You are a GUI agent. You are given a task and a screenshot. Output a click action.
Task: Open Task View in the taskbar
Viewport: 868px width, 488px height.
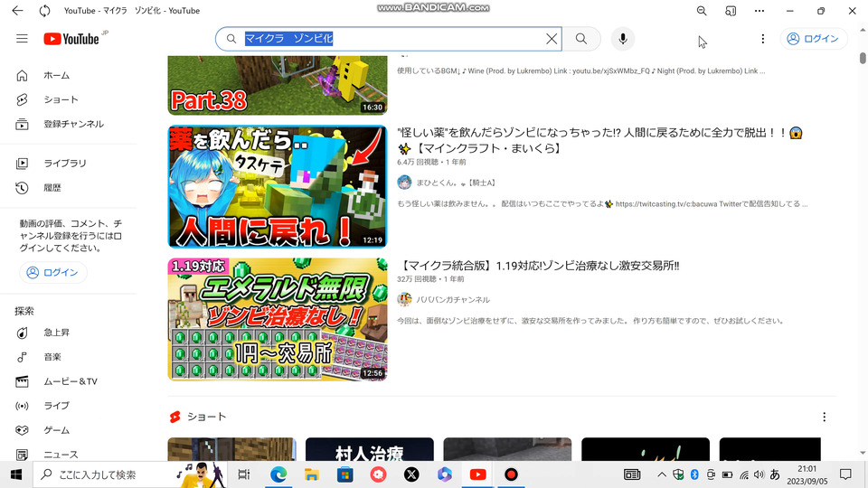[x=243, y=474]
